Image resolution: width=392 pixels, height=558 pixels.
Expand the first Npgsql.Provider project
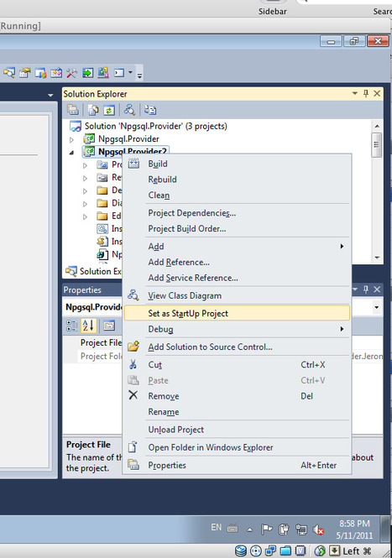pyautogui.click(x=71, y=139)
